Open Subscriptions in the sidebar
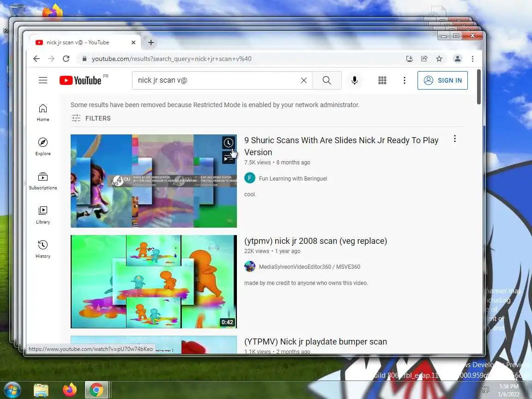 [x=43, y=181]
